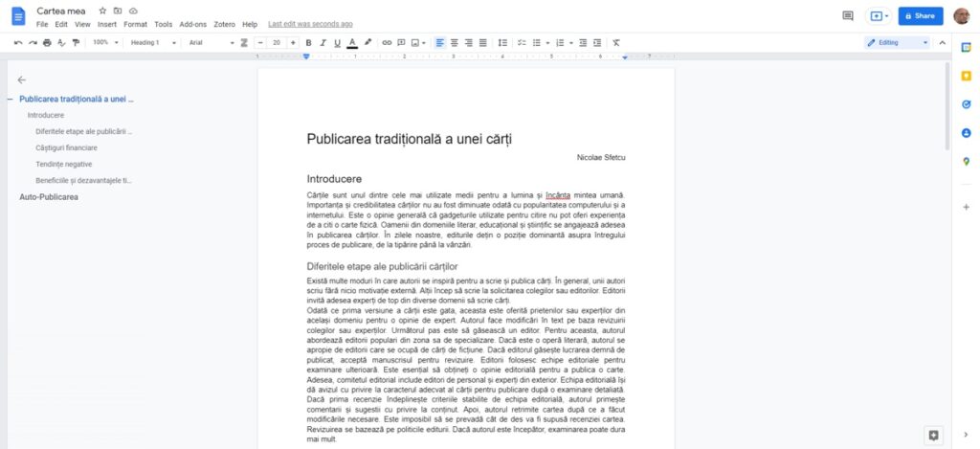980x449 pixels.
Task: Open the Format menu
Action: [135, 24]
